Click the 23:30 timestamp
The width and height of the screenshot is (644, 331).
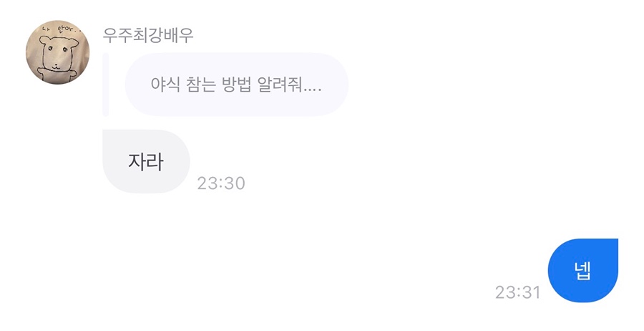221,183
